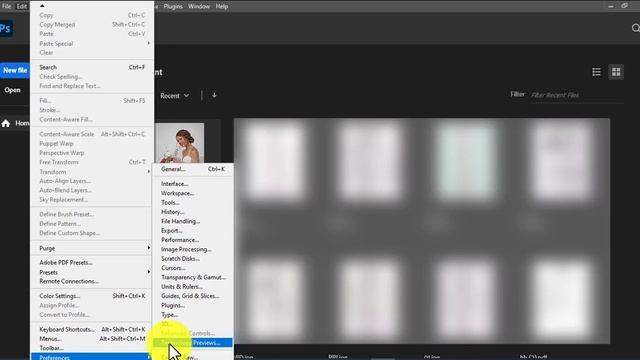
Task: Choose Define Custom Shape
Action: 92,233
